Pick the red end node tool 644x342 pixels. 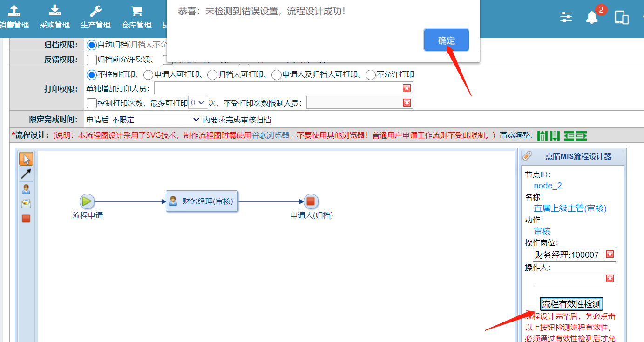tap(26, 218)
